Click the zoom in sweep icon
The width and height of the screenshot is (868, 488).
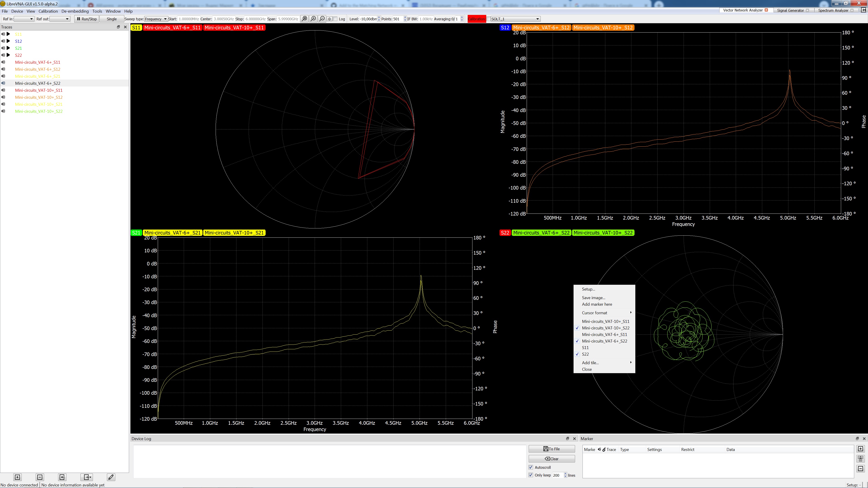pos(313,19)
